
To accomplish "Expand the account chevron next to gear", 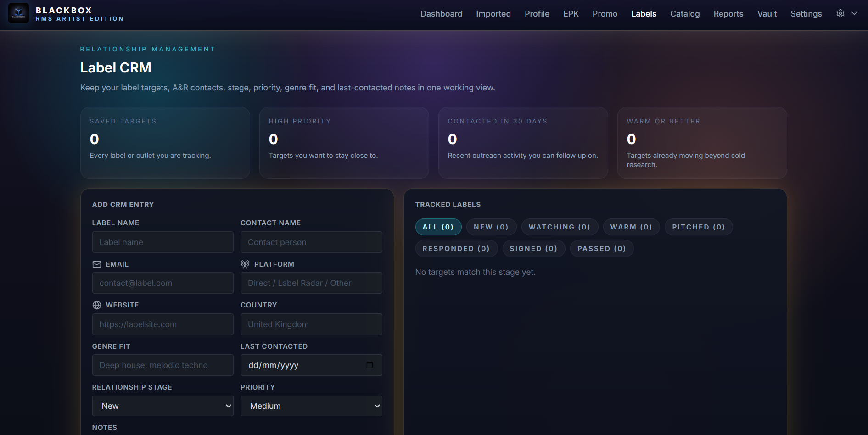I will point(855,13).
